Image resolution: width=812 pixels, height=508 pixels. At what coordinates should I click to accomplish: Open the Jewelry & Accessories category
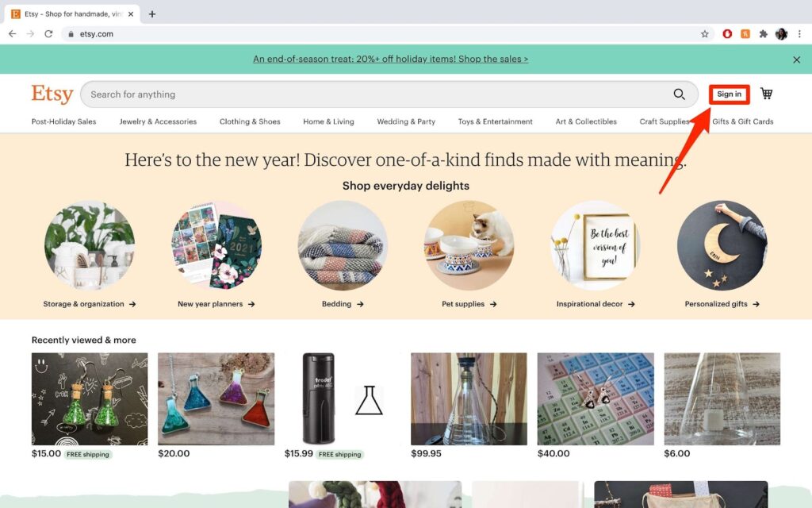click(x=158, y=121)
